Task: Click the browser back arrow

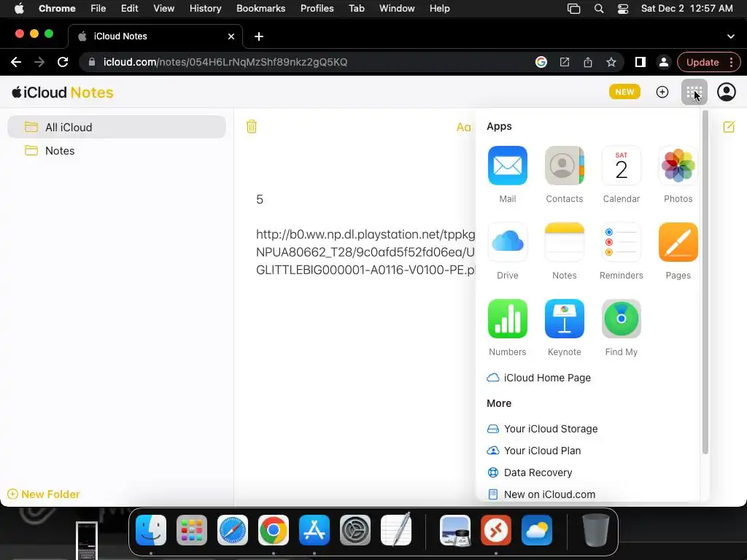Action: (x=16, y=62)
